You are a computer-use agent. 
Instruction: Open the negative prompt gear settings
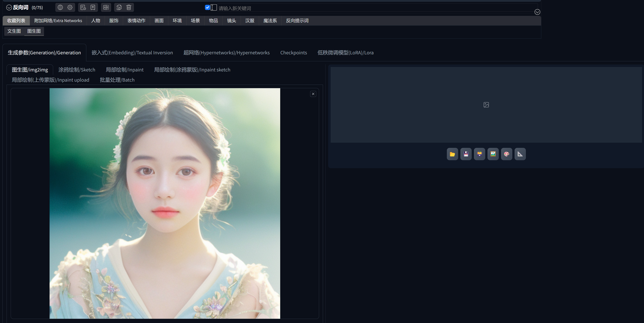(70, 7)
